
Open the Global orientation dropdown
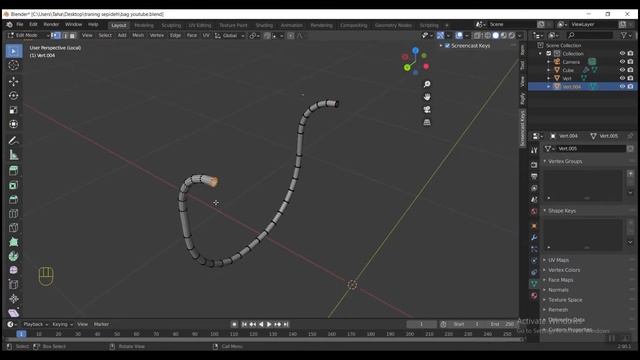click(230, 36)
